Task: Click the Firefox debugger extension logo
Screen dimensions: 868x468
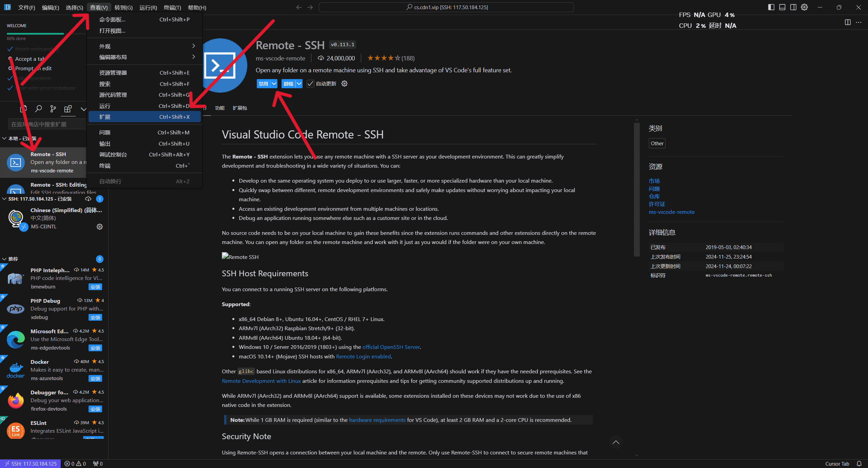Action: pyautogui.click(x=16, y=400)
